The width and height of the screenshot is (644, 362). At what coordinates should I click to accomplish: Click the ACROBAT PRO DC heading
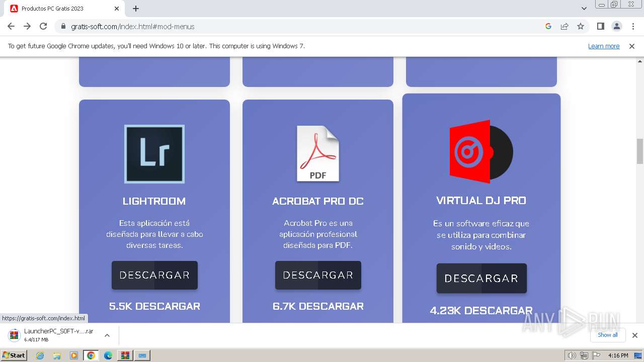point(318,201)
